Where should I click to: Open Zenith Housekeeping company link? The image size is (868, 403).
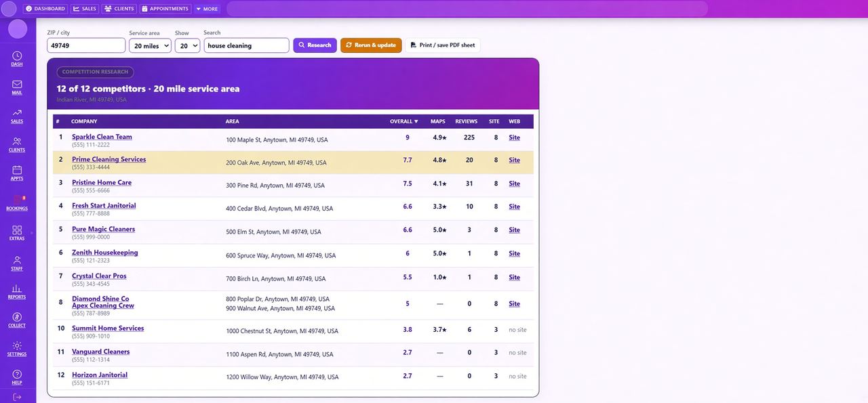(104, 252)
